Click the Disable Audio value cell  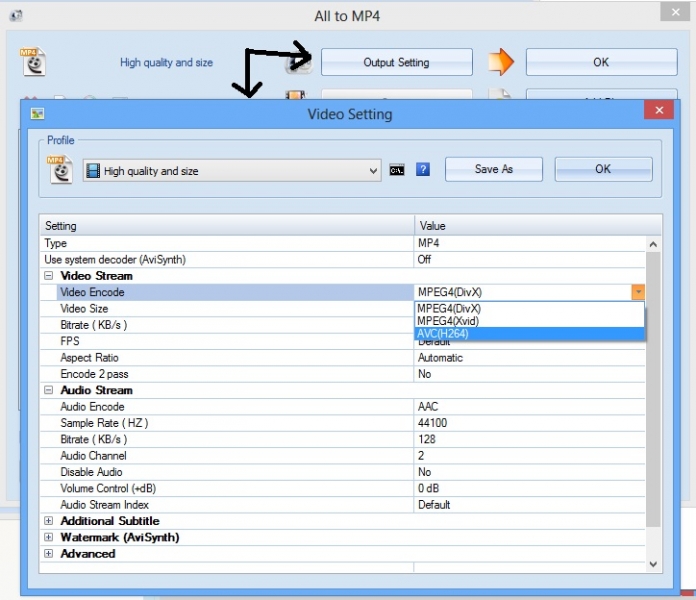[530, 472]
